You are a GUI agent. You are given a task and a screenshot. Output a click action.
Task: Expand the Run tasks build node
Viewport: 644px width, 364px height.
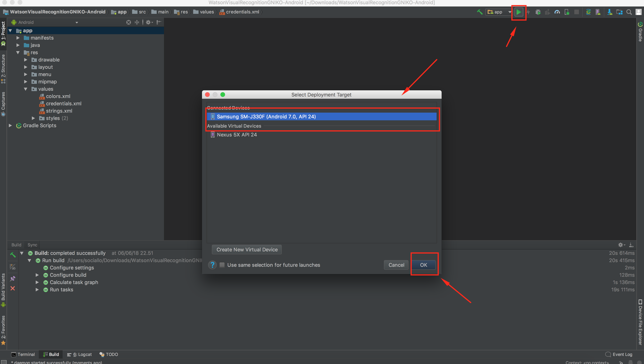37,289
